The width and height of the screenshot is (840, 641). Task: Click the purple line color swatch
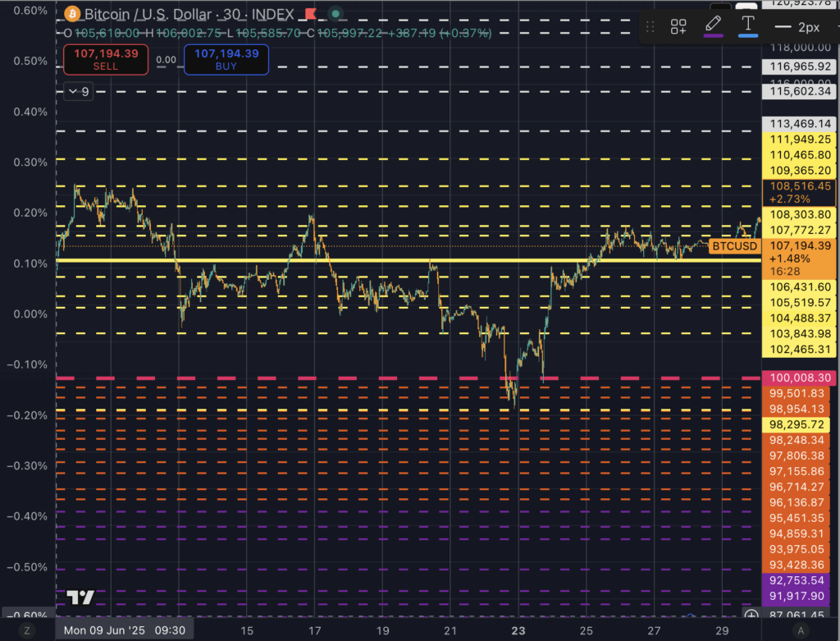coord(713,36)
